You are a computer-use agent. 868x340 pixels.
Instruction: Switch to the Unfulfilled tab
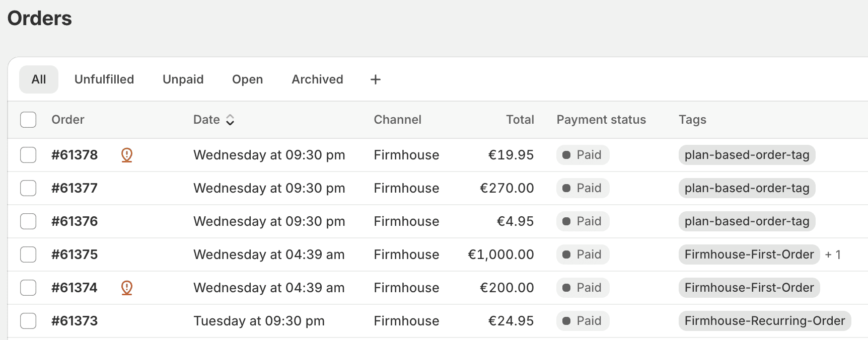104,79
